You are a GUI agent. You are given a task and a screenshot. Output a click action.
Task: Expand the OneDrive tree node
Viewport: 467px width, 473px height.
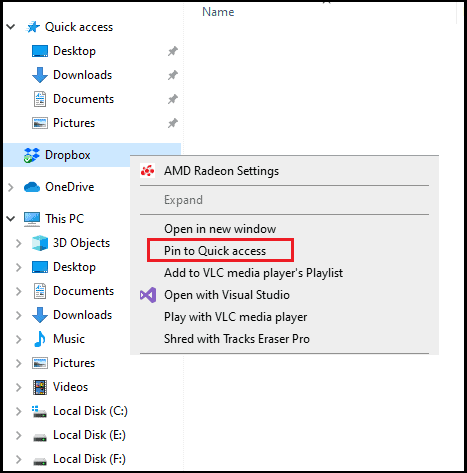tap(11, 187)
